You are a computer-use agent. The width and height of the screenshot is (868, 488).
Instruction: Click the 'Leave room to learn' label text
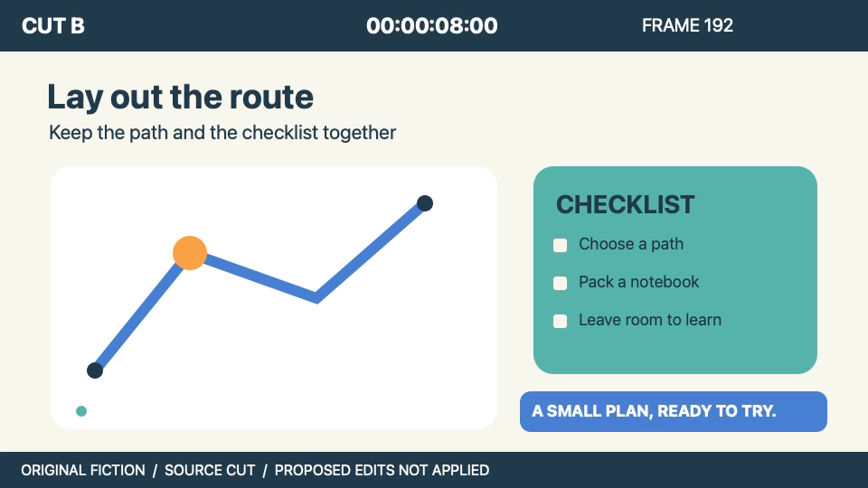(650, 320)
